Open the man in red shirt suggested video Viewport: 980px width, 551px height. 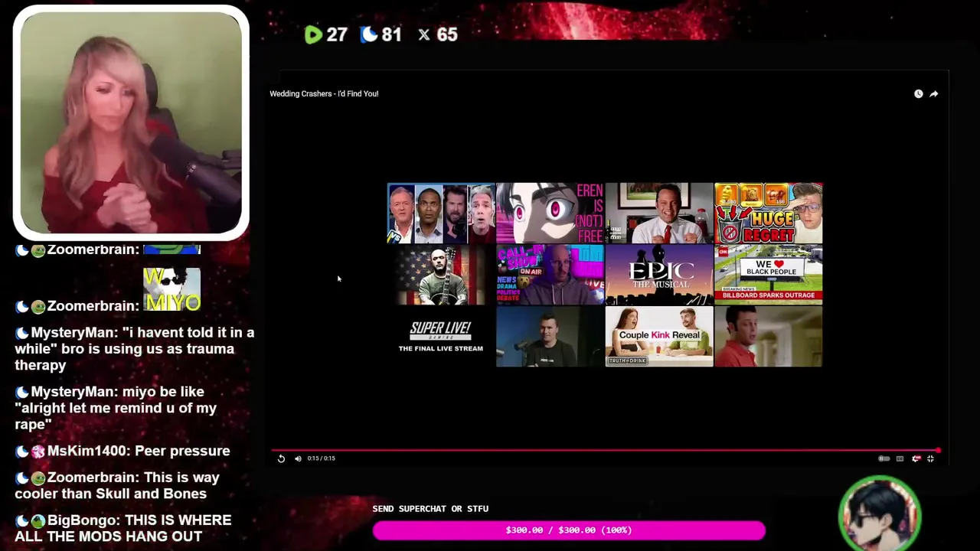(x=768, y=337)
